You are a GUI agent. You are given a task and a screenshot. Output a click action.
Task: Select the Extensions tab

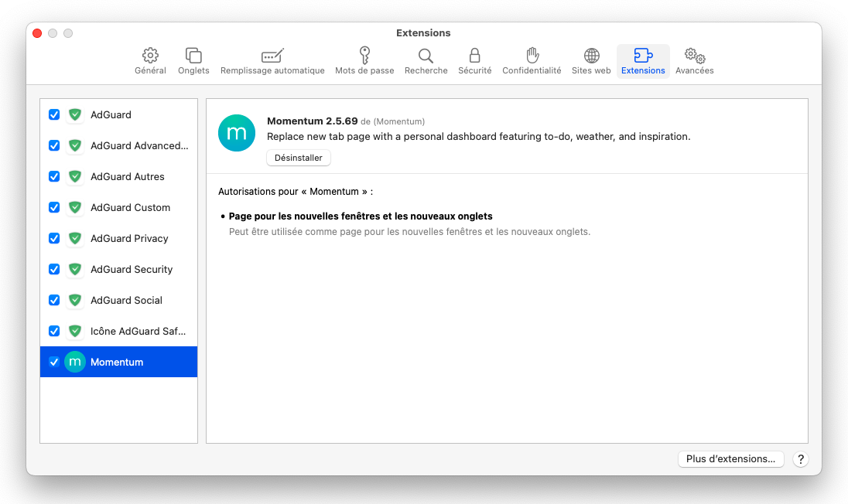[x=643, y=61]
